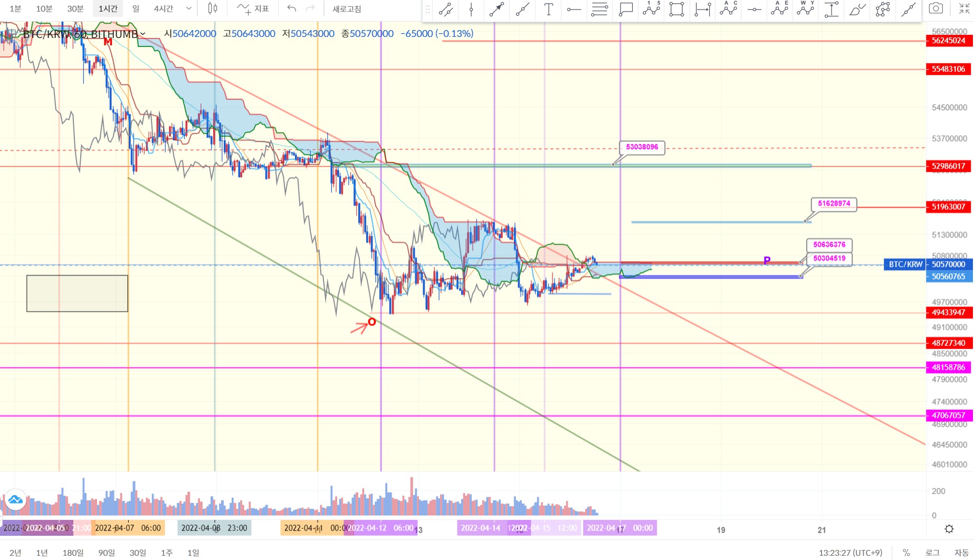Select the polyline path tool
Image resolution: width=974 pixels, height=560 pixels.
[x=883, y=9]
